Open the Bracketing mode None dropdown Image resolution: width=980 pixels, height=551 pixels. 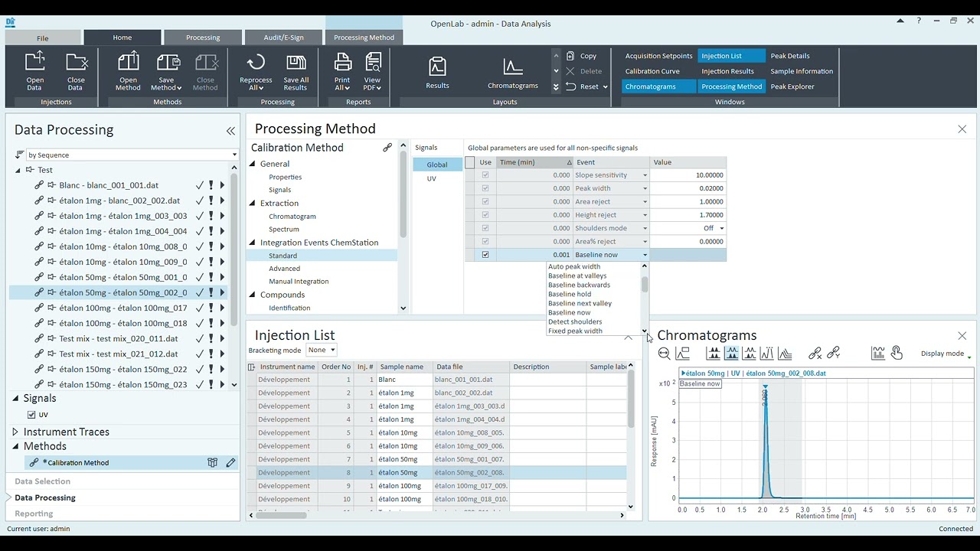pos(322,350)
